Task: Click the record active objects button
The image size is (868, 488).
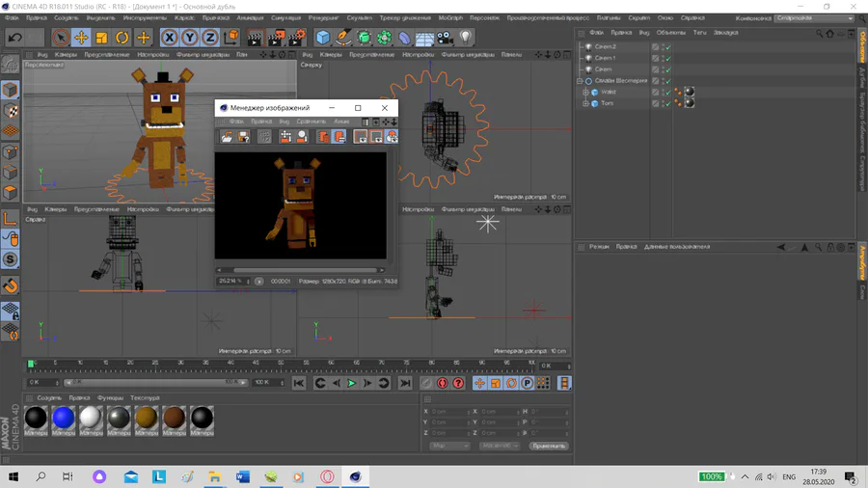Action: 426,383
